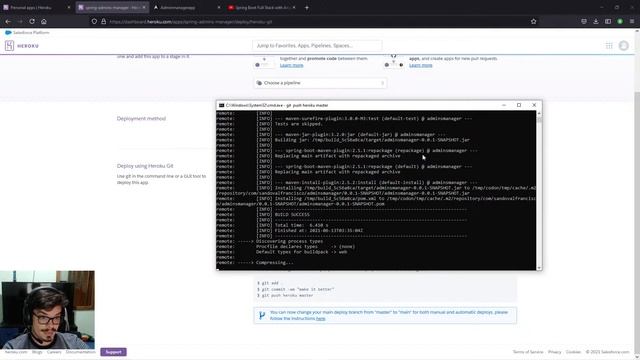Click the shield tracking protection icon
This screenshot has height=360, width=640.
pyautogui.click(x=94, y=22)
